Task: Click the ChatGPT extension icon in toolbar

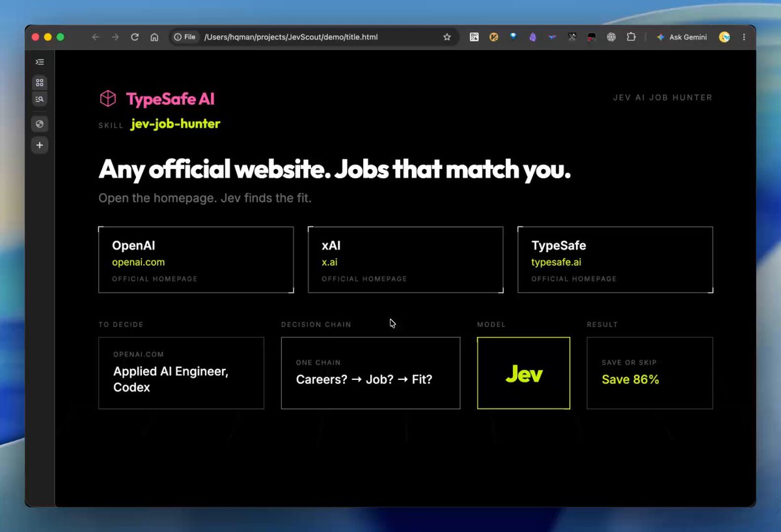Action: click(611, 37)
